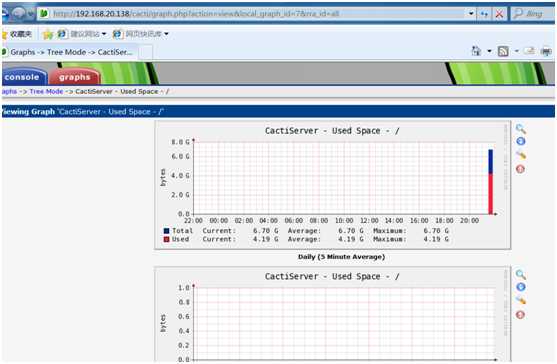Viewport: 557px width, 364px height.
Task: Click Total row Current value 6.70 G
Action: (x=265, y=231)
